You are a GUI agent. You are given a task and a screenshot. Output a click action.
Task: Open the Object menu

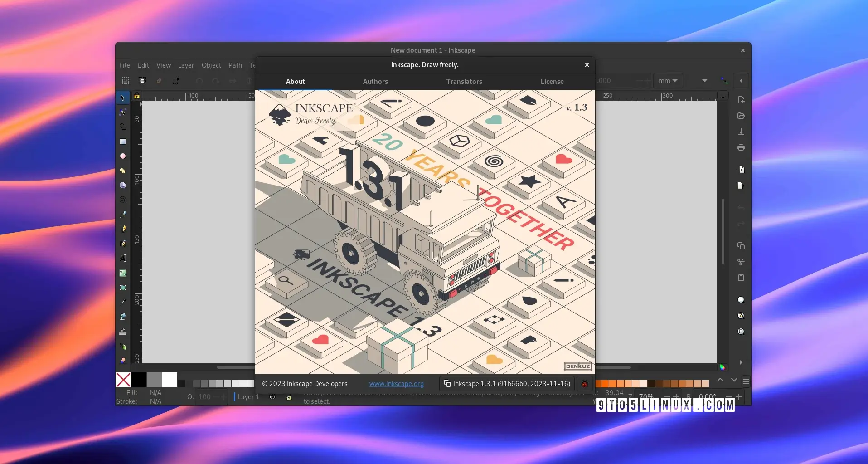click(211, 65)
